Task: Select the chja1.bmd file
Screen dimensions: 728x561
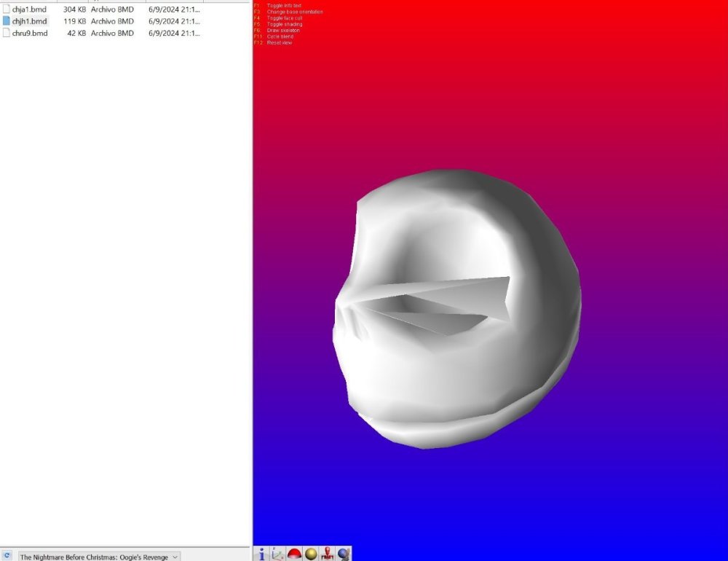Action: point(29,9)
